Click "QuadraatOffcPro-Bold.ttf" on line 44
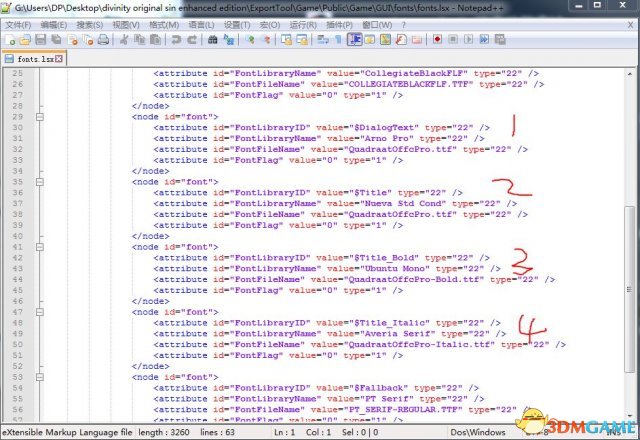 tap(414, 279)
